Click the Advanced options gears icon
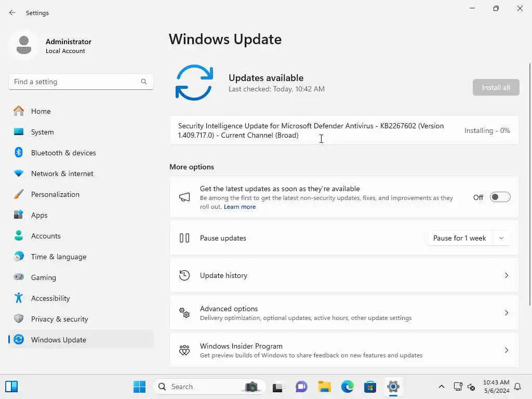 [x=184, y=312]
